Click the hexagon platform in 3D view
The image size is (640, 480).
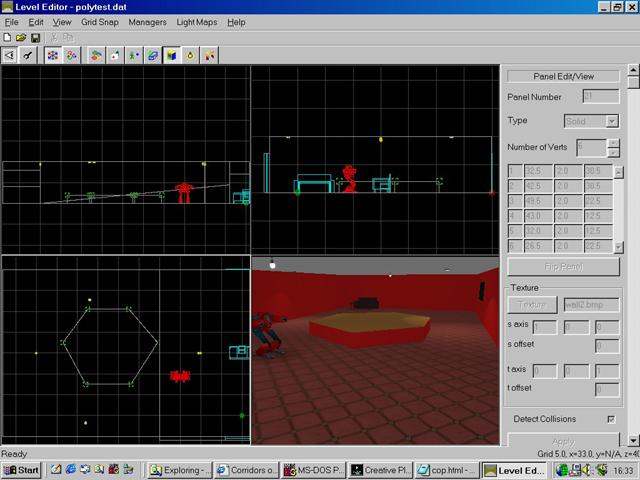pos(369,329)
